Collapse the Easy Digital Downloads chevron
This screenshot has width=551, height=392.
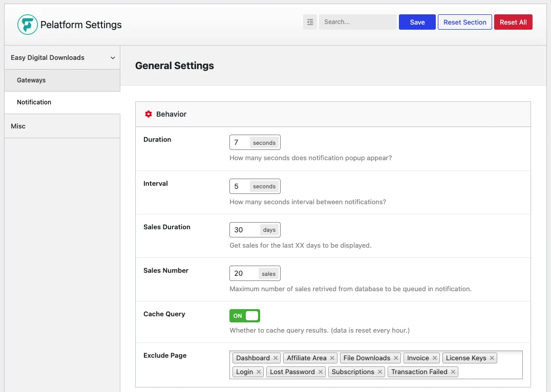[113, 58]
